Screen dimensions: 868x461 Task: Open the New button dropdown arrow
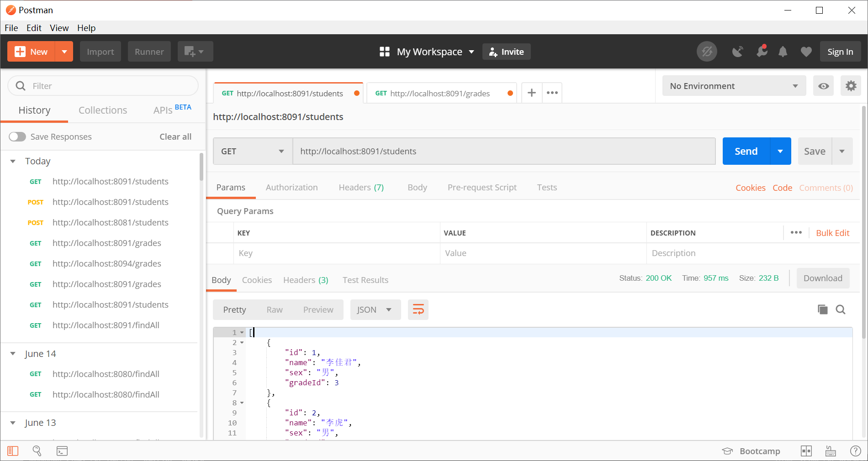[x=64, y=52]
